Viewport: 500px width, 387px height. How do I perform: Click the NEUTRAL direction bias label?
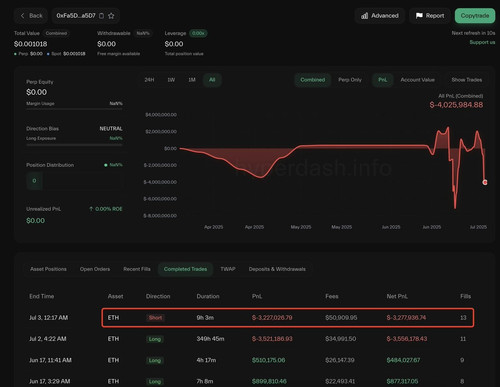click(111, 128)
